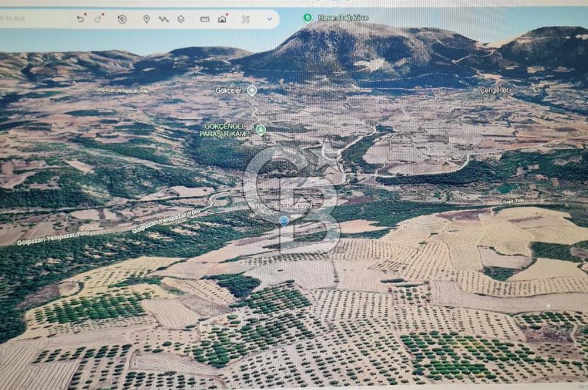Click the Çengeller place label
588x390 pixels.
[494, 90]
